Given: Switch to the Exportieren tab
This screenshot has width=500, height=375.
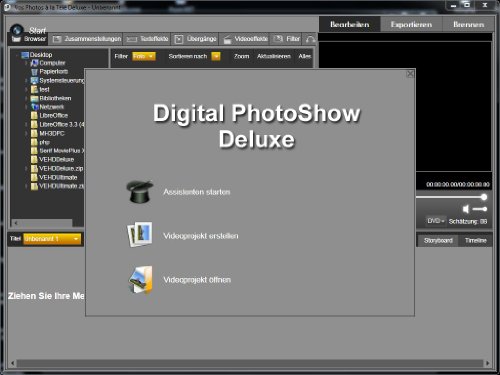Looking at the screenshot, I should pyautogui.click(x=411, y=24).
